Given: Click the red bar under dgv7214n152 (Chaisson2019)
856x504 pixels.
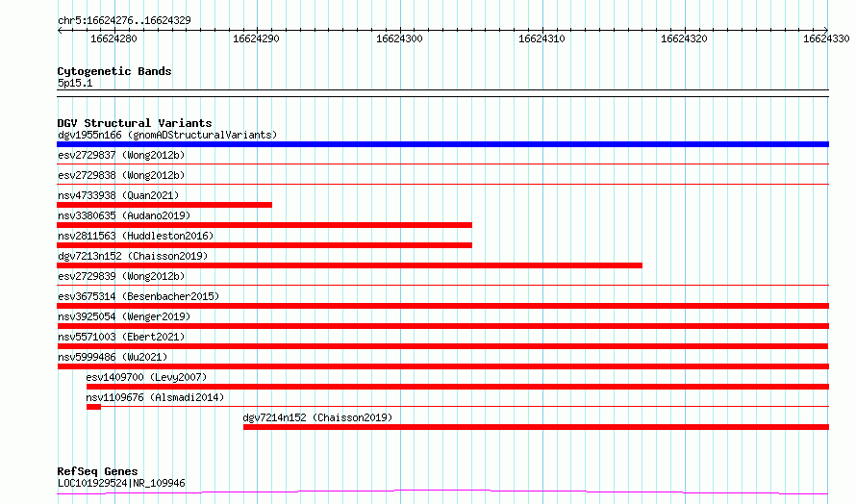Looking at the screenshot, I should point(536,427).
